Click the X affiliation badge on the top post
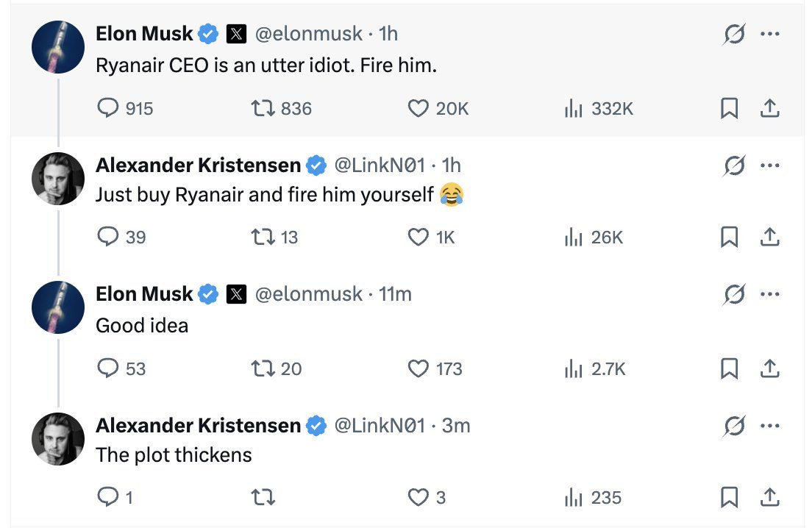Image resolution: width=812 pixels, height=528 pixels. click(235, 34)
